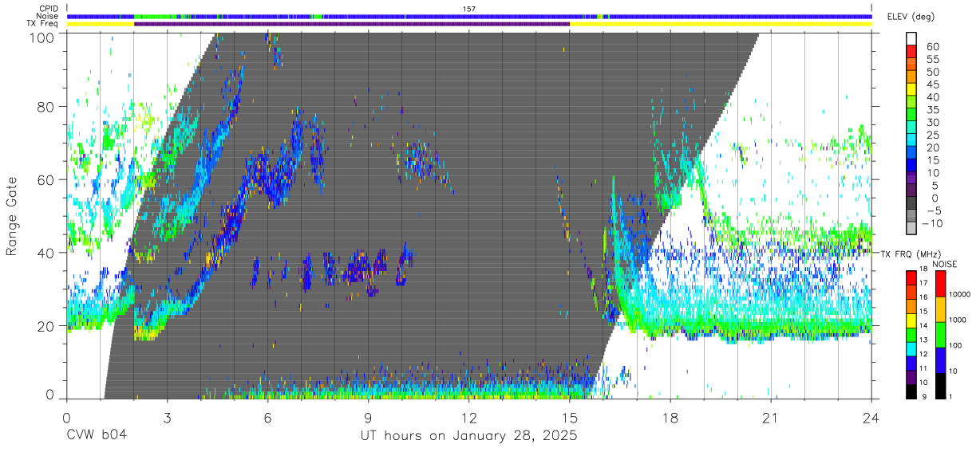Click the 11 label on TX FRQ colorbar

[x=924, y=368]
